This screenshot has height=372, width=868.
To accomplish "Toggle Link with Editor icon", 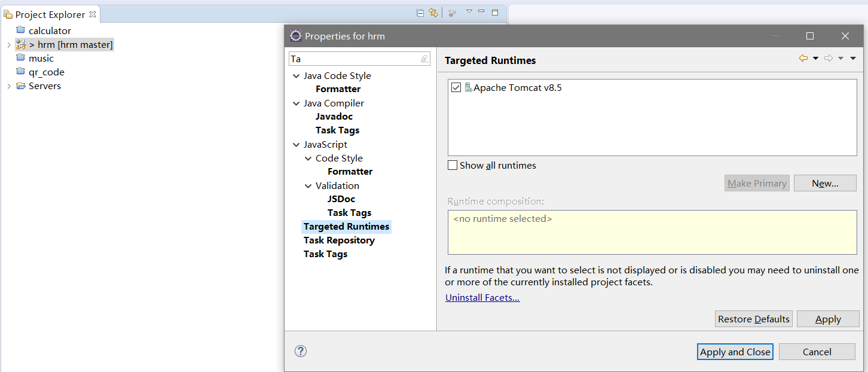I will [x=433, y=13].
